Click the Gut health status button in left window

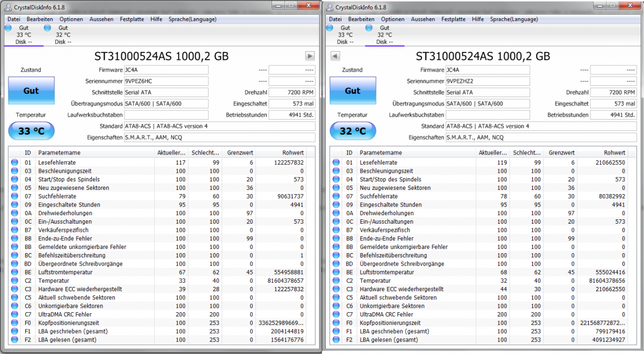pyautogui.click(x=31, y=91)
